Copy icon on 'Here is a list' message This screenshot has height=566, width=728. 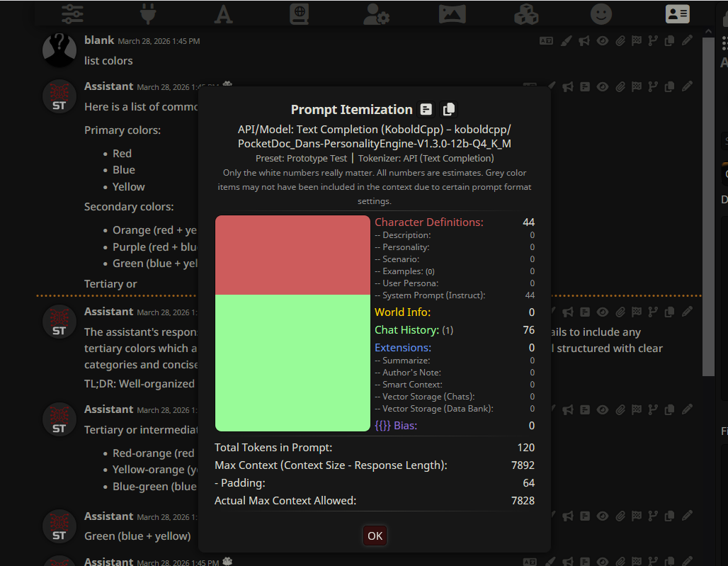[x=669, y=87]
